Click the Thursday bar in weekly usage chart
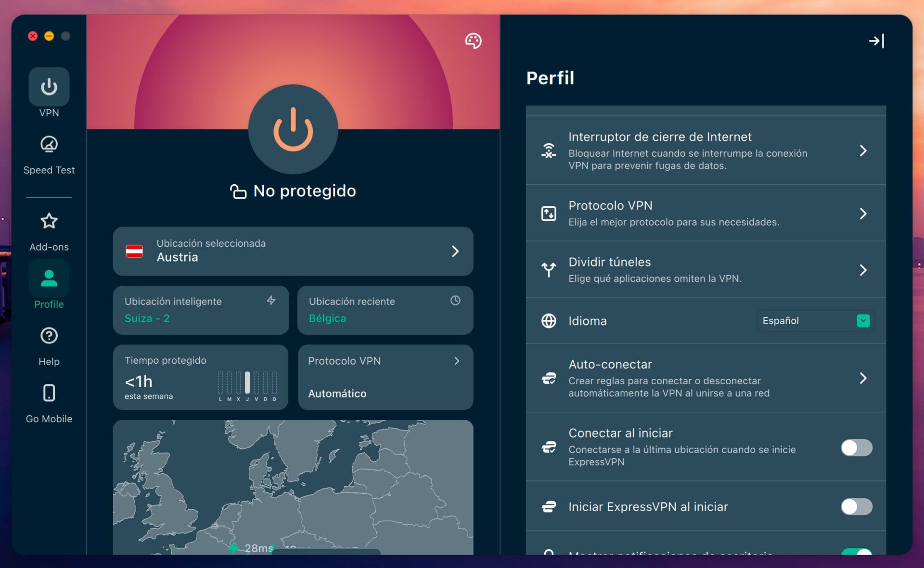The height and width of the screenshot is (568, 924). 247,383
